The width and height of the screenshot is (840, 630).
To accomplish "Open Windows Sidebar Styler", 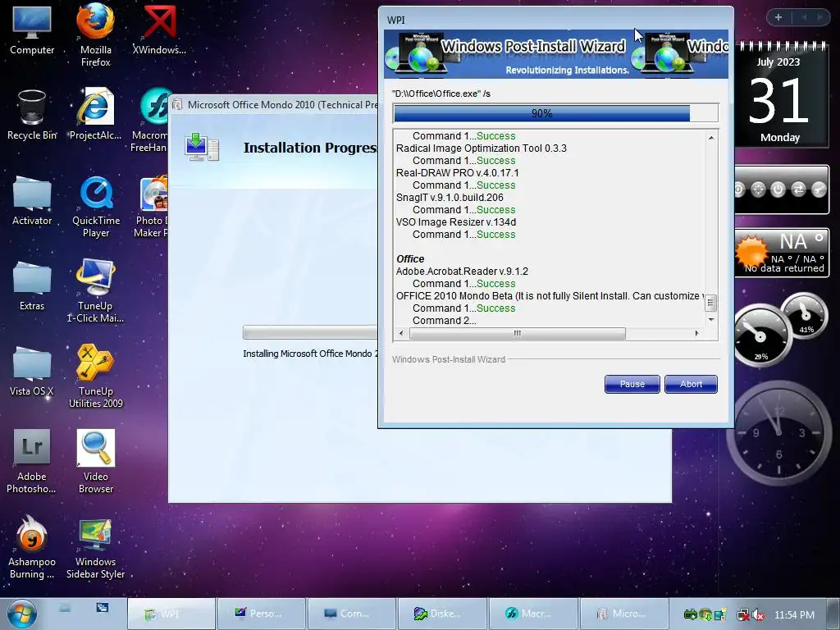I will [x=95, y=549].
